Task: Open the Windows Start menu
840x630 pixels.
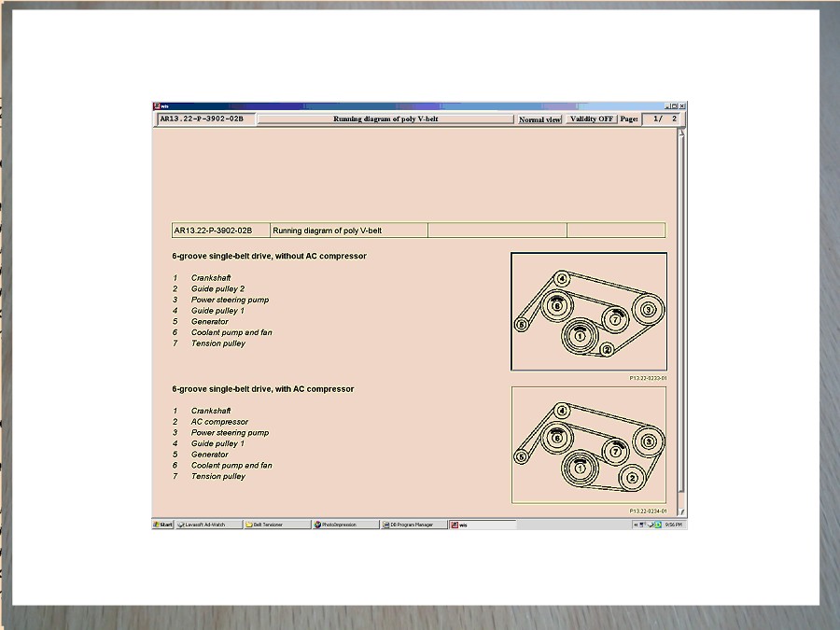Action: 163,525
